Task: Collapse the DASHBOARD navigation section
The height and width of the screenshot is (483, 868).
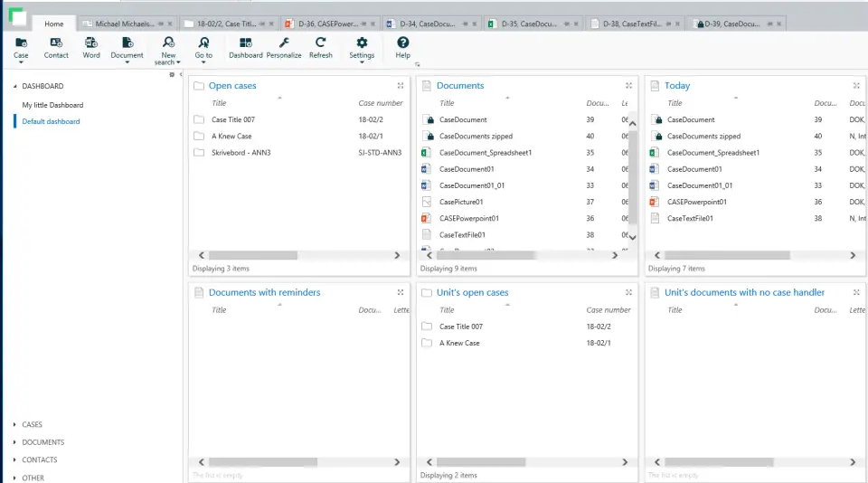Action: [x=15, y=86]
